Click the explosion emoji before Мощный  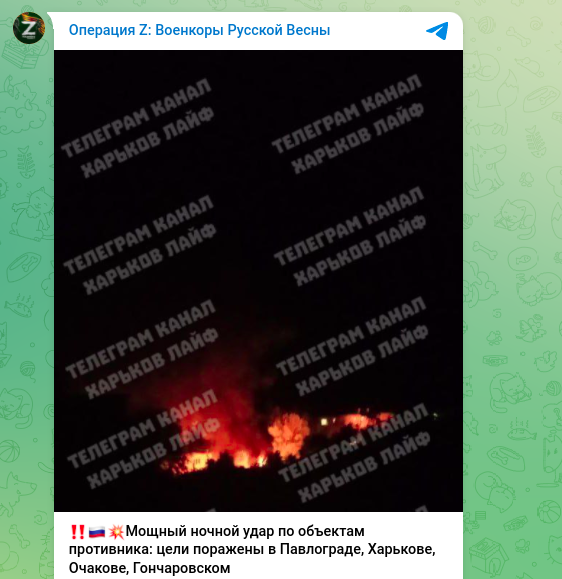pos(116,532)
